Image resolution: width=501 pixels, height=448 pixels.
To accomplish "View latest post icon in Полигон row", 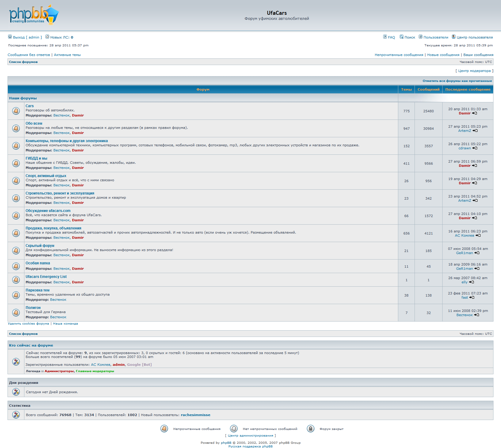I will tap(477, 315).
